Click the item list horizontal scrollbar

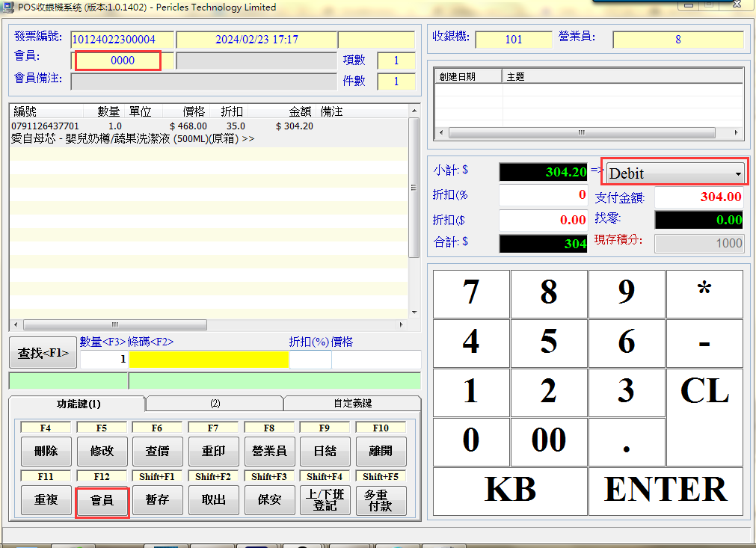click(114, 325)
